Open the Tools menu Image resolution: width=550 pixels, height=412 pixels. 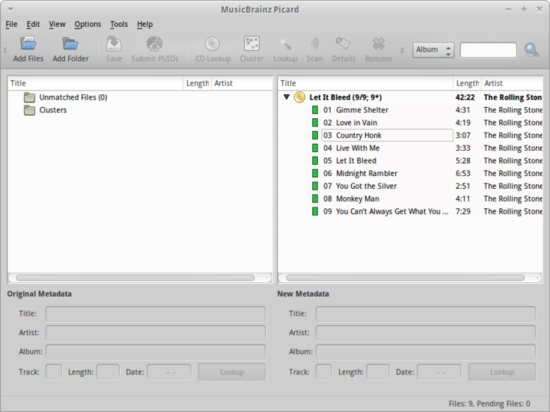click(119, 24)
